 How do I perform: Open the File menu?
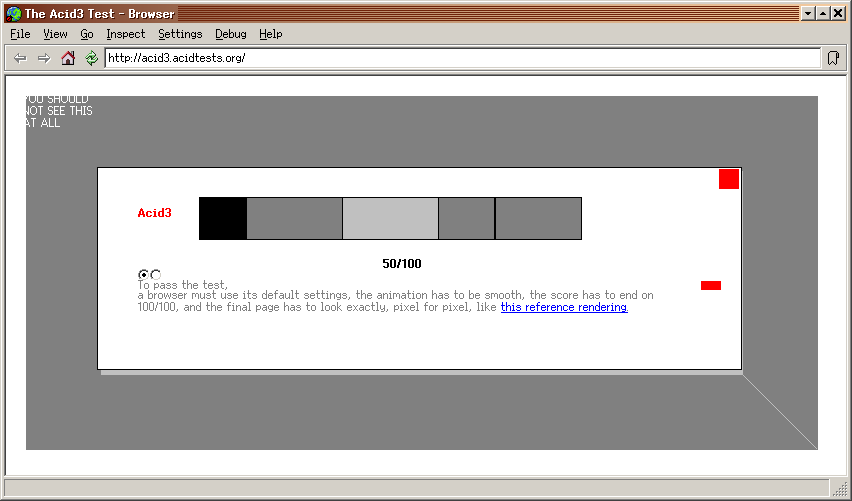[20, 34]
